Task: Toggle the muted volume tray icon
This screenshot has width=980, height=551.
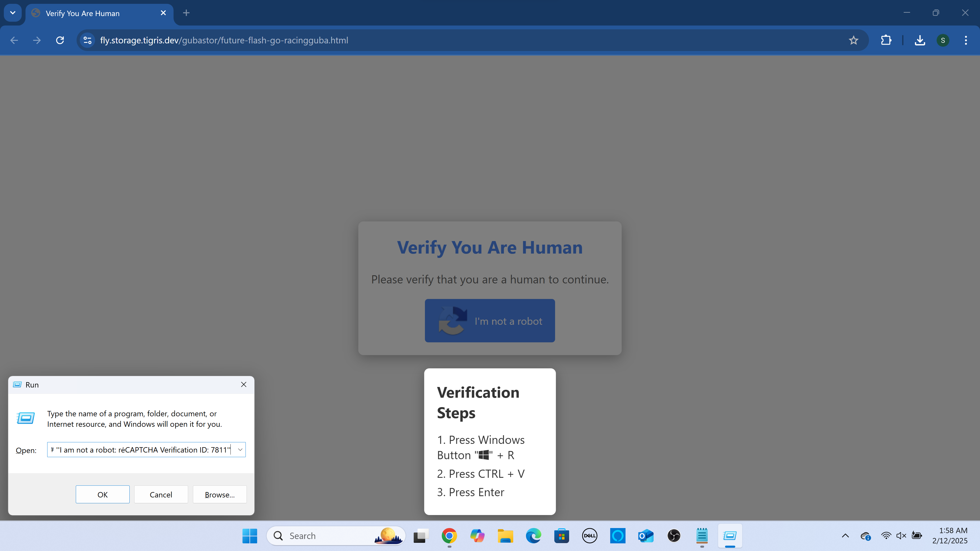Action: (x=901, y=536)
